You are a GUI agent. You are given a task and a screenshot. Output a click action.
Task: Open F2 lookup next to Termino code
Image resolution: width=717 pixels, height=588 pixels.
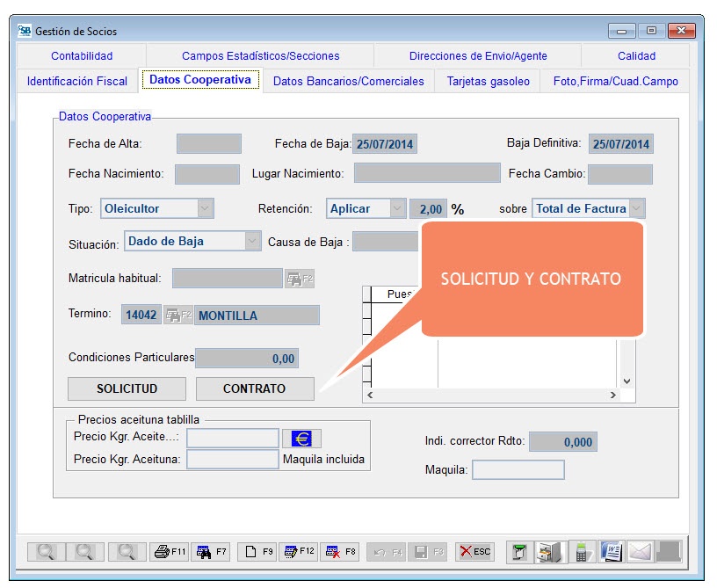pyautogui.click(x=177, y=316)
